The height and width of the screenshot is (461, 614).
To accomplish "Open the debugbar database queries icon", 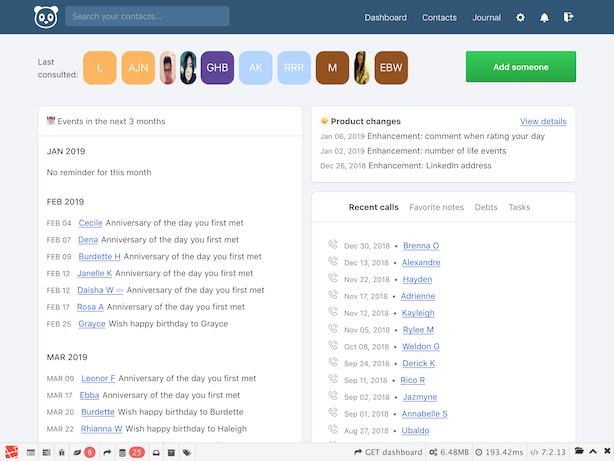I will pos(122,452).
